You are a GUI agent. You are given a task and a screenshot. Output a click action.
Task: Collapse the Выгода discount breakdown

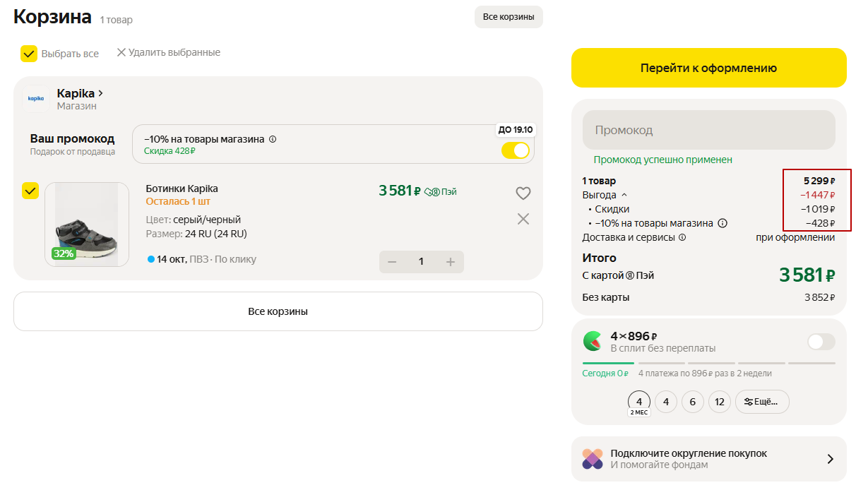click(x=624, y=195)
